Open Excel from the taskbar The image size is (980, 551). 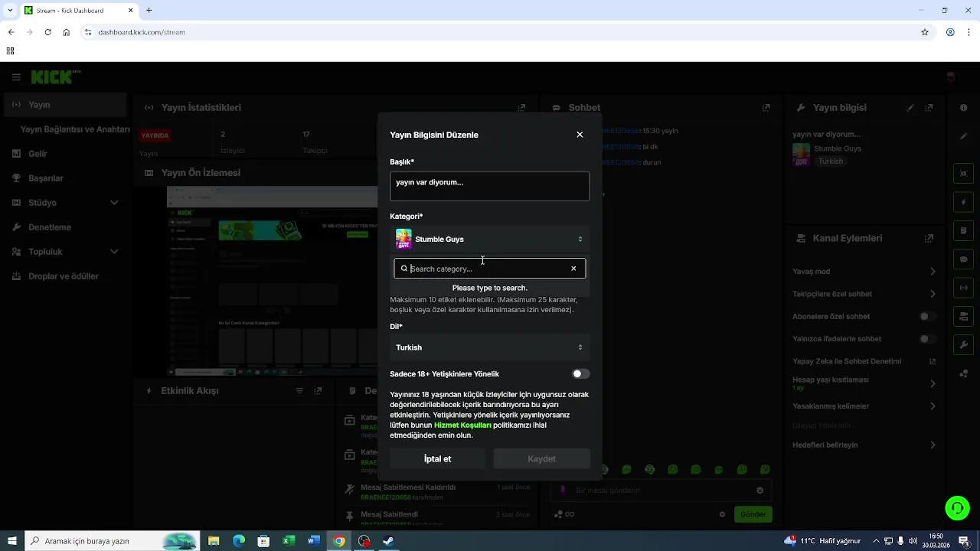tap(289, 541)
